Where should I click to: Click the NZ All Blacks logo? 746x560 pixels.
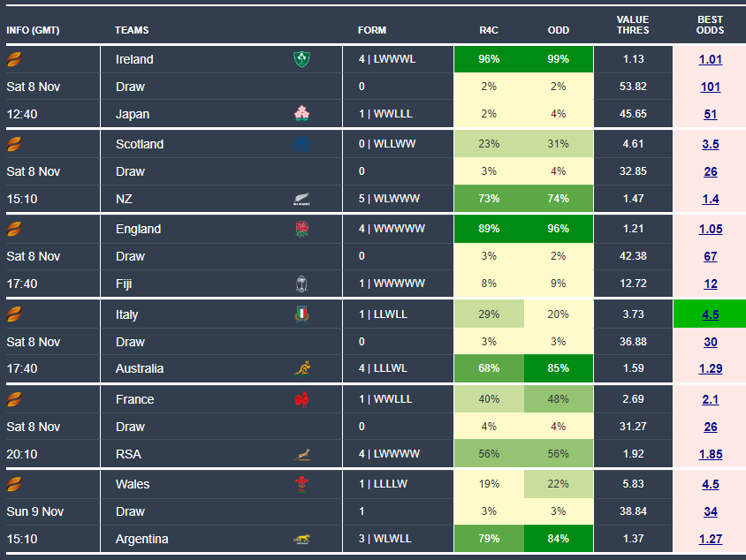pos(302,200)
